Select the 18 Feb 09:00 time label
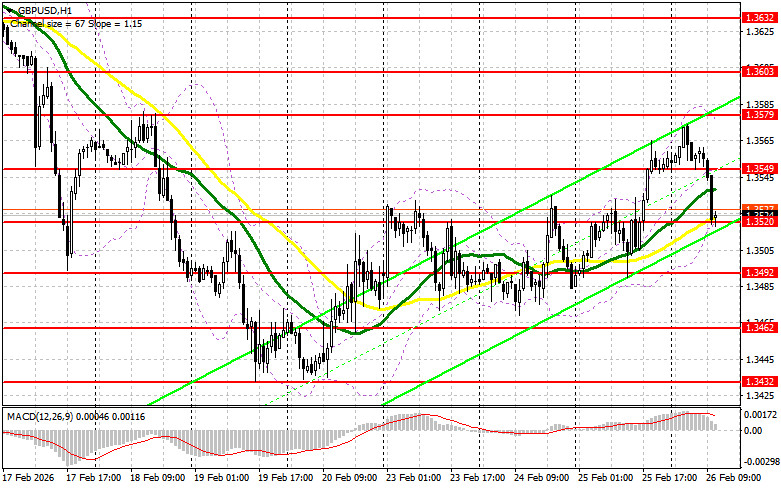781x489 pixels. pos(158,478)
